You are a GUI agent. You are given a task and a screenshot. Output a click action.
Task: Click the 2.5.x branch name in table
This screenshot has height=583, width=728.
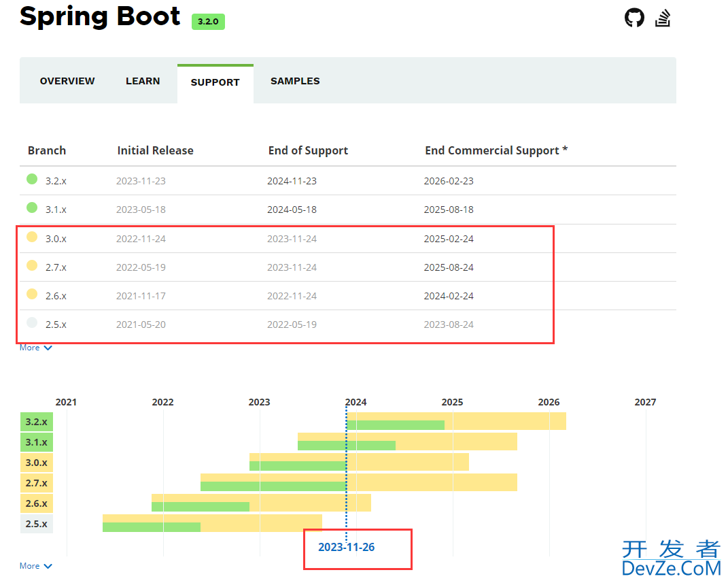pos(56,324)
